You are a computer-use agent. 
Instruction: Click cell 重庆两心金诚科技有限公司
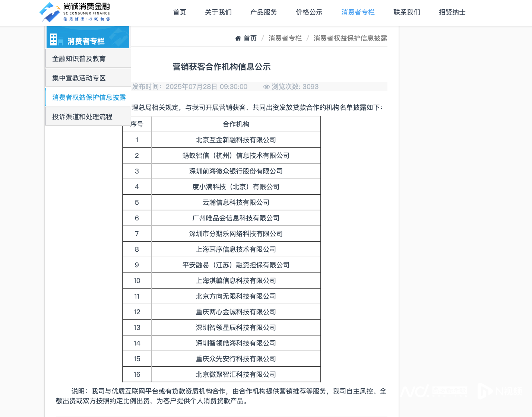[236, 312]
